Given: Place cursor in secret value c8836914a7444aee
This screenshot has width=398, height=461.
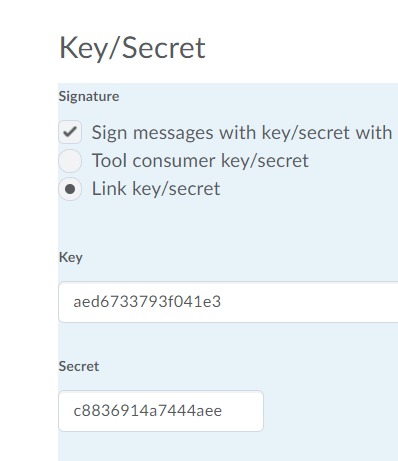Looking at the screenshot, I should pyautogui.click(x=147, y=410).
